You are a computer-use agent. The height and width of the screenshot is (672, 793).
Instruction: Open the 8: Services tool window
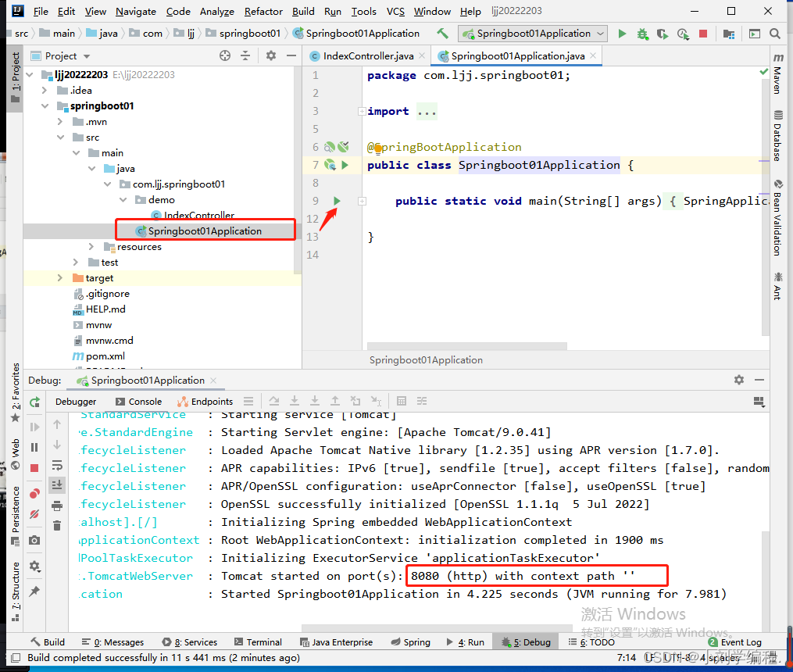tap(190, 642)
